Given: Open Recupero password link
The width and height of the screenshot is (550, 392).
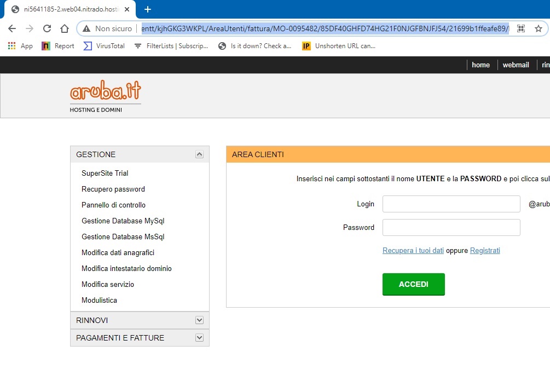Looking at the screenshot, I should coord(113,189).
